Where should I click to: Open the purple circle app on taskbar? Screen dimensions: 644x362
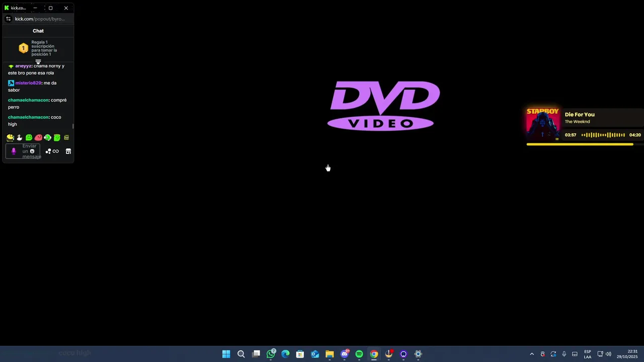[x=404, y=354]
